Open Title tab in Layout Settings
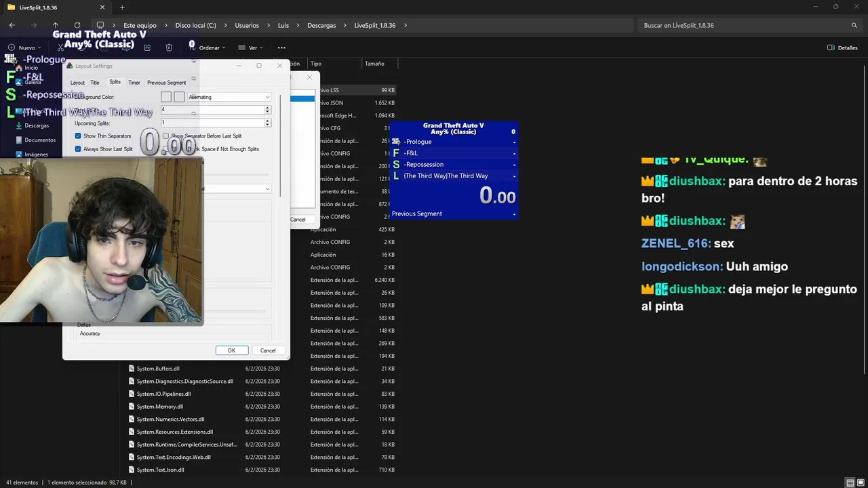Viewport: 868px width, 488px height. coord(95,83)
